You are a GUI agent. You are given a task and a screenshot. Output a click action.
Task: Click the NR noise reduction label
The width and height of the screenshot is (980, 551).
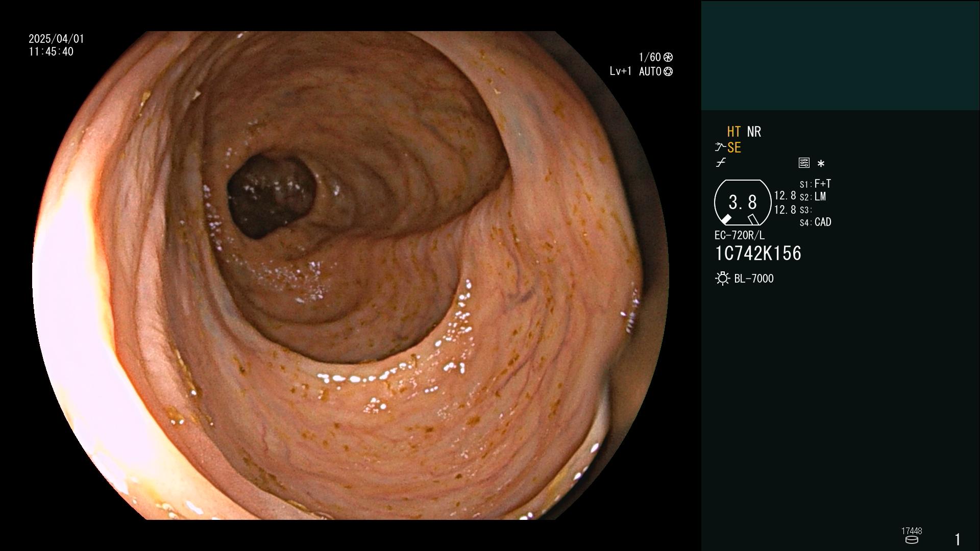point(754,132)
